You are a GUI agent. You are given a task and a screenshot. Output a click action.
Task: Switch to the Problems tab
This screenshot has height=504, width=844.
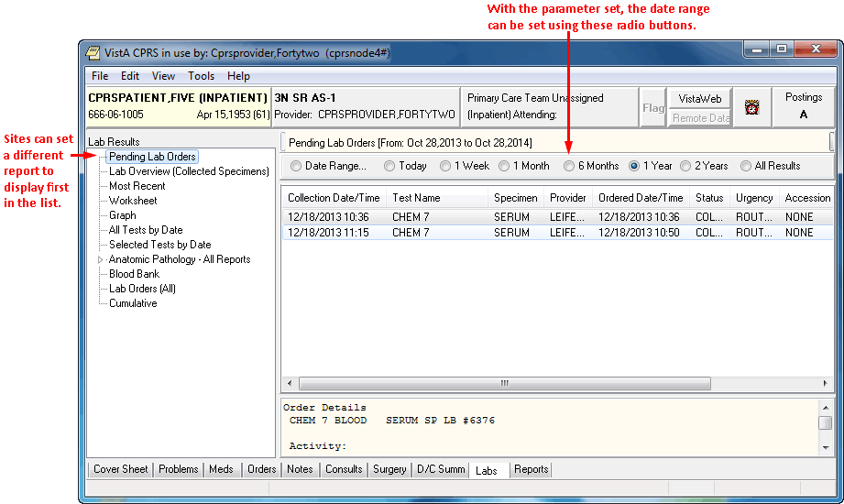click(178, 469)
